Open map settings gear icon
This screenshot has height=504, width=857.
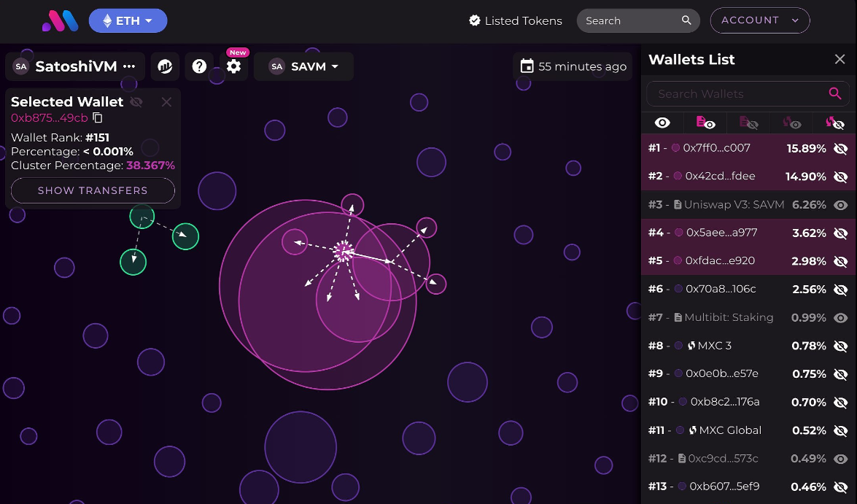(x=233, y=66)
